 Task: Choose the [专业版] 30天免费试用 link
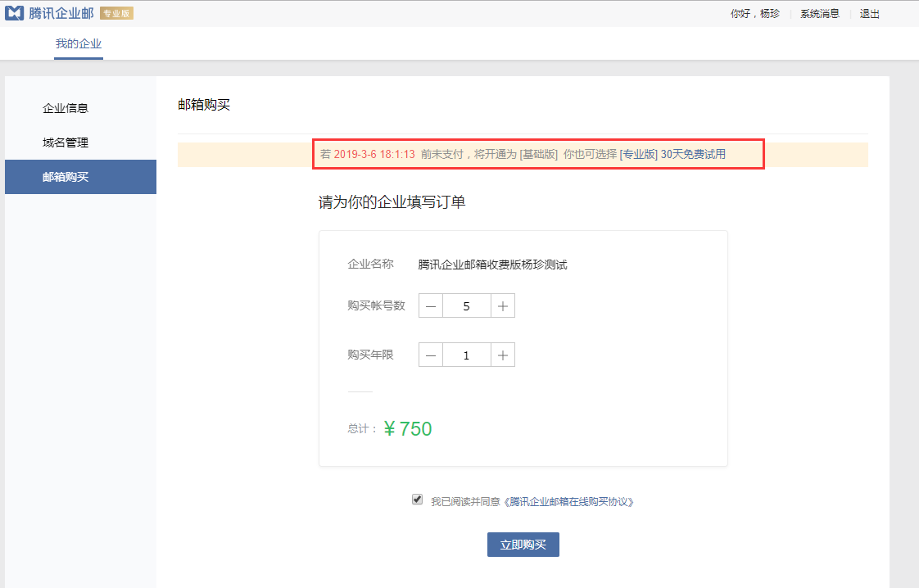(x=672, y=154)
